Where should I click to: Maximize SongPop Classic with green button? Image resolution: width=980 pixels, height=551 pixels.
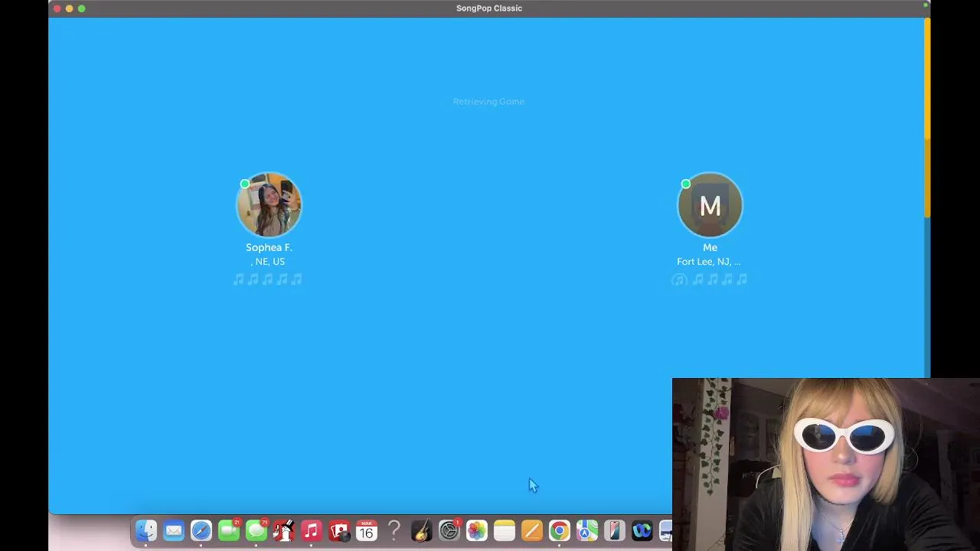coord(81,8)
